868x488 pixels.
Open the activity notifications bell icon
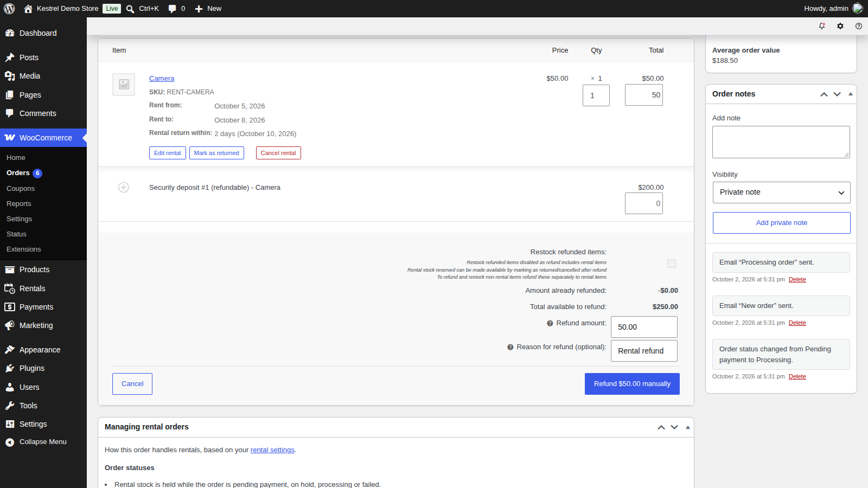(x=822, y=26)
